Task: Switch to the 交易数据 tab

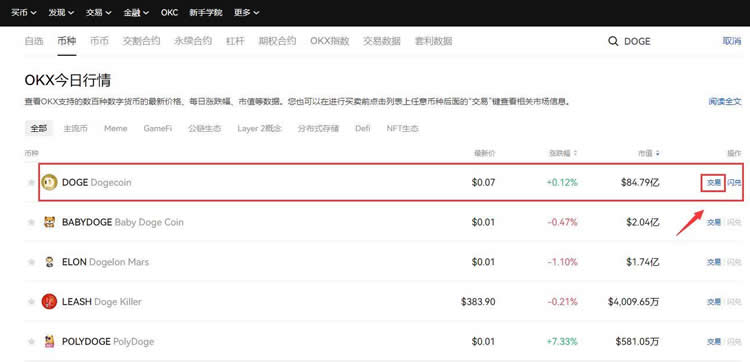Action: pos(382,41)
